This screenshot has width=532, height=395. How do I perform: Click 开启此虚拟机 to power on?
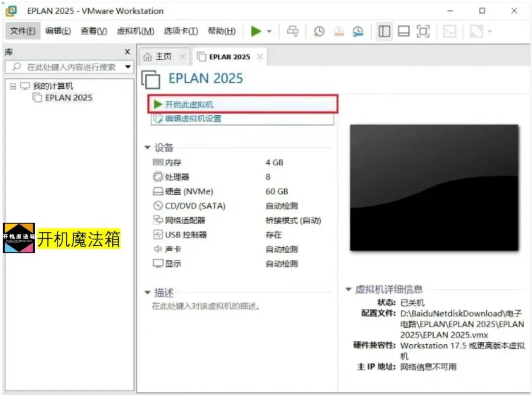tap(243, 104)
